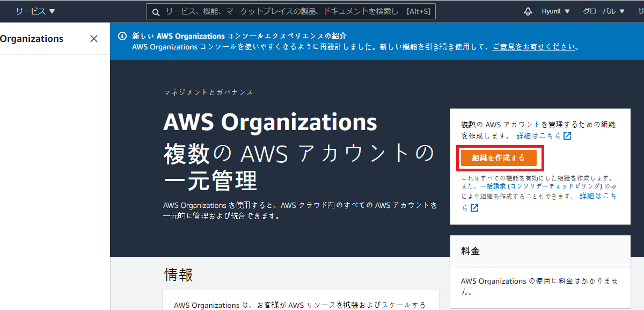Click the 情報 section heading
Screen dimensions: 644x310
[x=178, y=275]
